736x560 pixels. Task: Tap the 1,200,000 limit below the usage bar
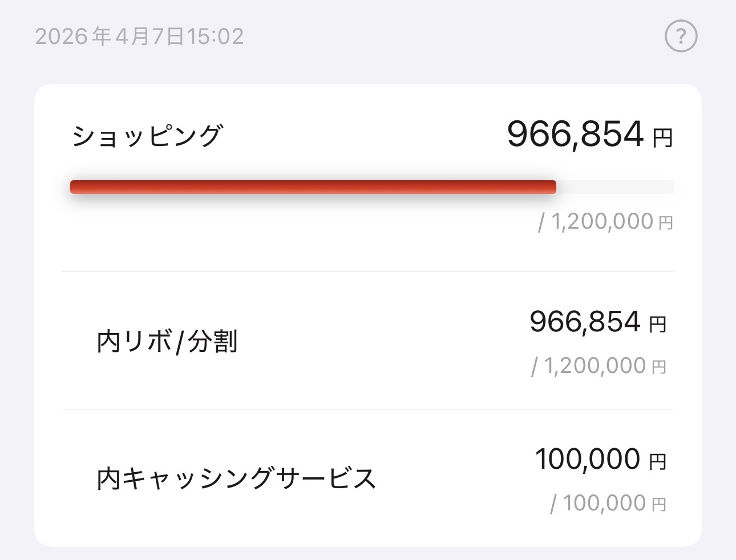coord(602,222)
